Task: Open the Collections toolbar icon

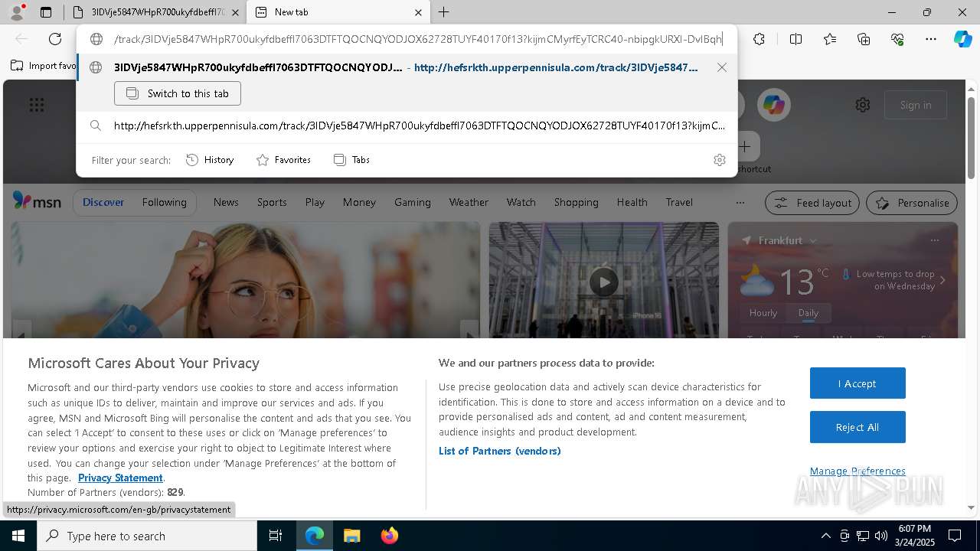Action: (x=864, y=39)
